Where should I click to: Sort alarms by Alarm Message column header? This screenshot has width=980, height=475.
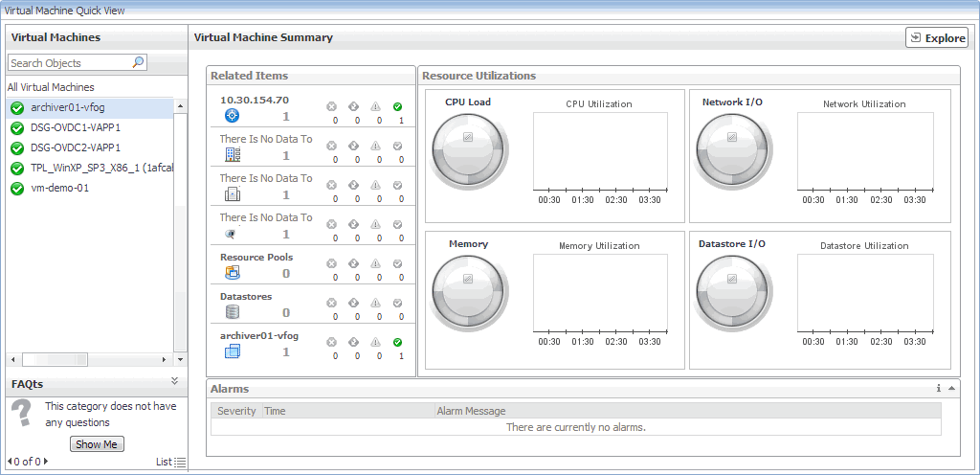pyautogui.click(x=687, y=411)
